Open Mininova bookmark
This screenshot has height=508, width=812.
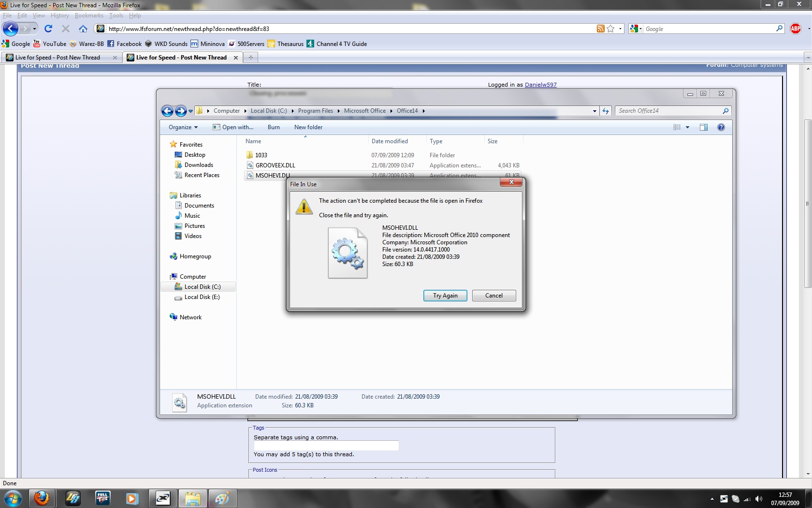207,44
